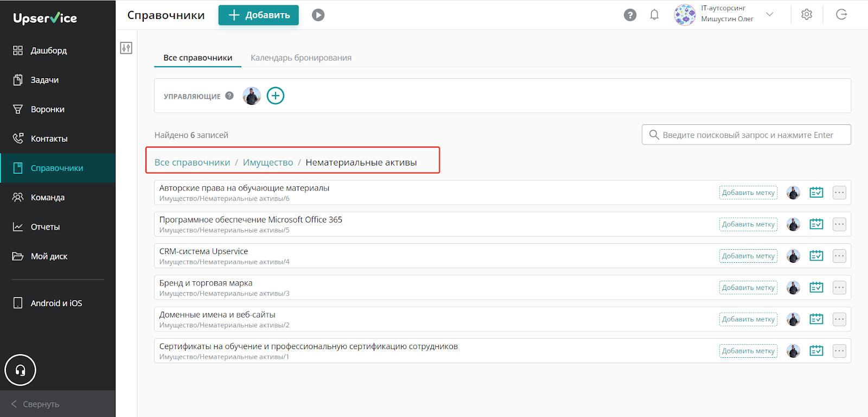Click avatar in Бренд и торговая марка row
The image size is (868, 417).
[793, 287]
